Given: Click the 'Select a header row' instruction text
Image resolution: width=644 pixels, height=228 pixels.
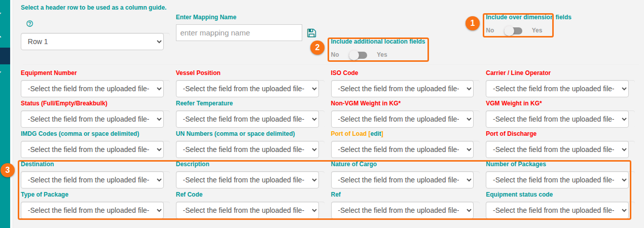Looking at the screenshot, I should [94, 8].
